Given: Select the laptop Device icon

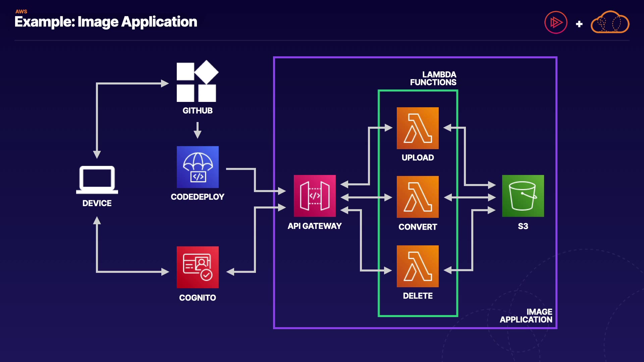Looking at the screenshot, I should point(97,180).
